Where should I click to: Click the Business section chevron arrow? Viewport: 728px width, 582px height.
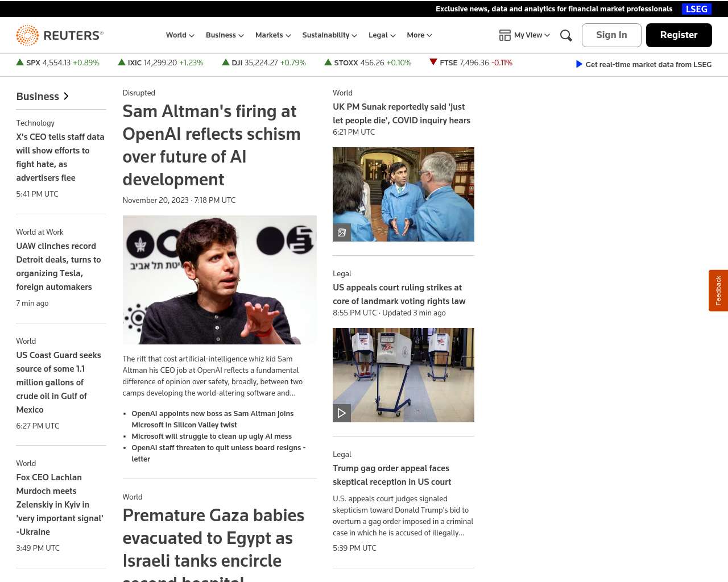point(66,96)
